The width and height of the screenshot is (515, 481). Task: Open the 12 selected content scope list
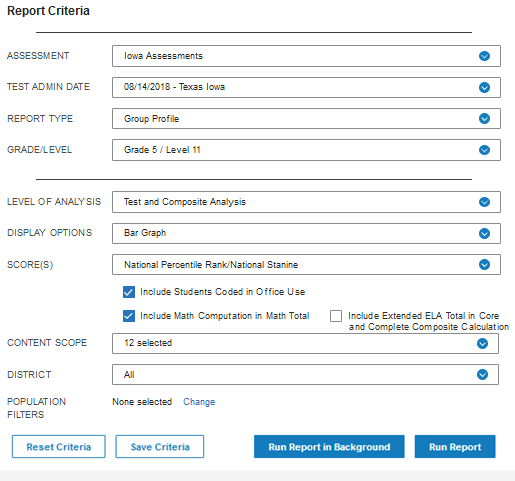[x=305, y=343]
